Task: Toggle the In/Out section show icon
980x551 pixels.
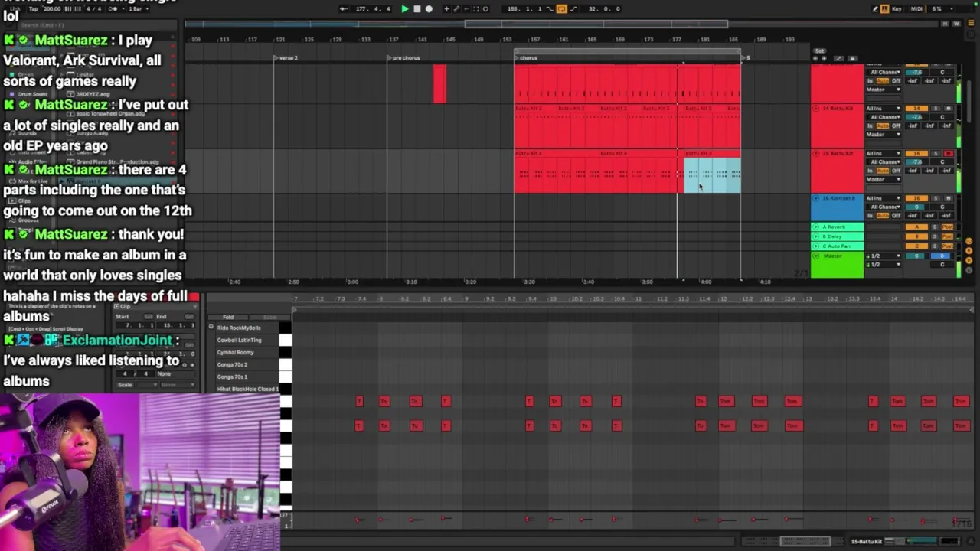Action: (969, 242)
